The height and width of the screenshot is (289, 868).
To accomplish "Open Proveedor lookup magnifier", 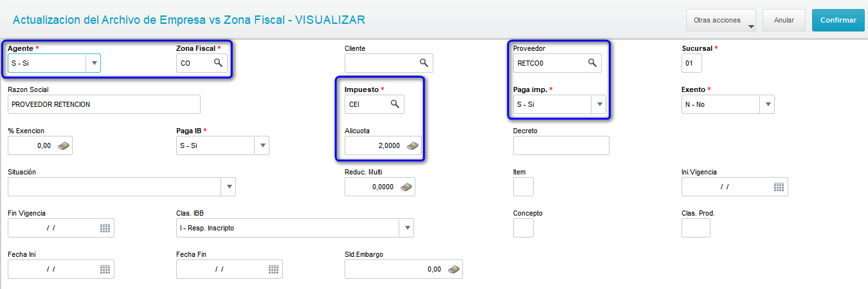I will click(x=592, y=63).
